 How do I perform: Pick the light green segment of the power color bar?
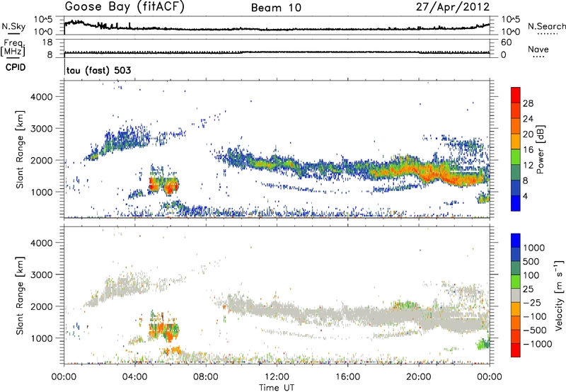(x=516, y=157)
